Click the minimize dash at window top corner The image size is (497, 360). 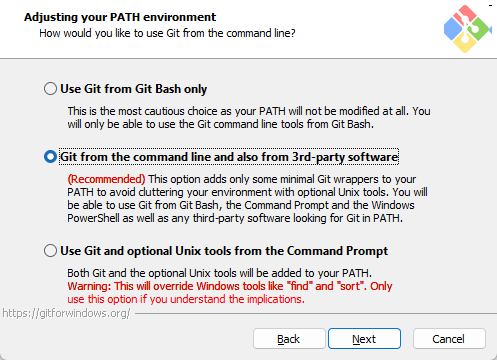[x=490, y=5]
